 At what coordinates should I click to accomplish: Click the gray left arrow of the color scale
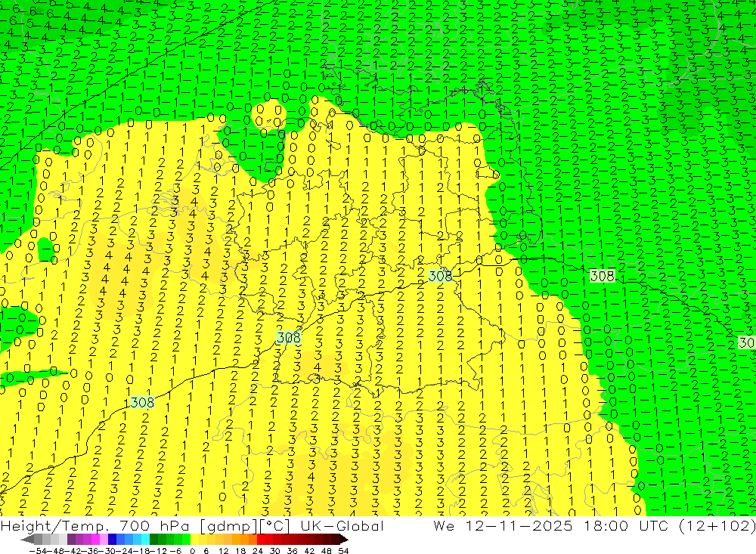27,540
